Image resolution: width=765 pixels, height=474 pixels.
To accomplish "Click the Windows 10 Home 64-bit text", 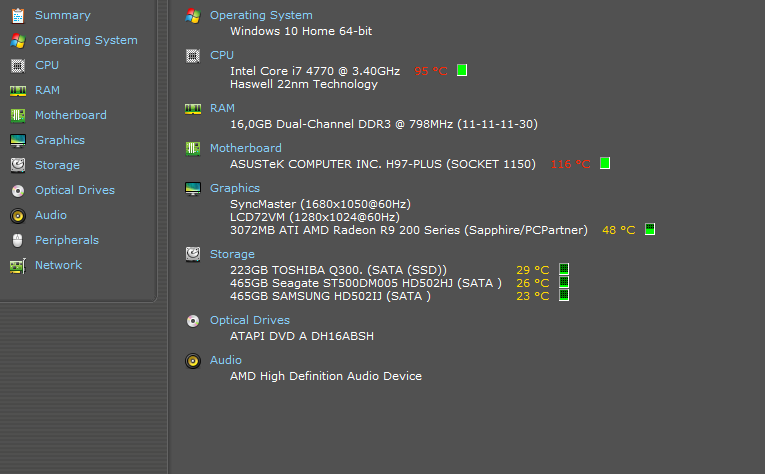I will tap(301, 31).
